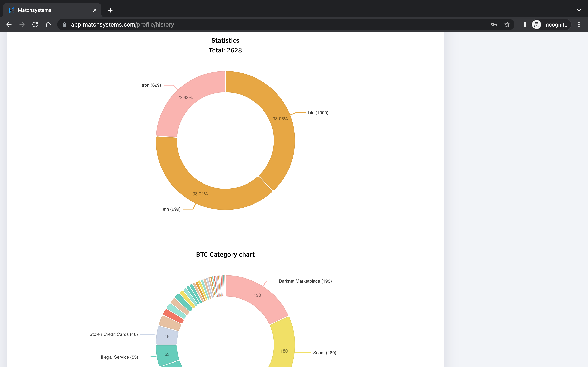Reload the current page
The height and width of the screenshot is (367, 588).
[x=35, y=24]
